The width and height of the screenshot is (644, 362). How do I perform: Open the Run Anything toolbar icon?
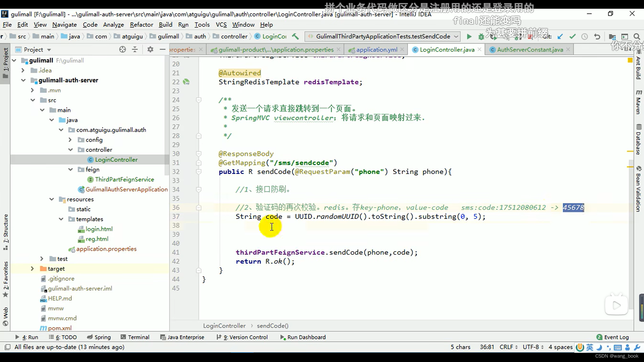click(625, 37)
